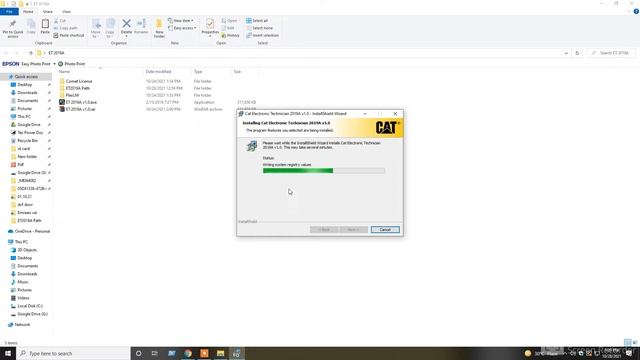Select the ET2019A Path folder in file list
This screenshot has height=360, width=640.
click(x=78, y=88)
